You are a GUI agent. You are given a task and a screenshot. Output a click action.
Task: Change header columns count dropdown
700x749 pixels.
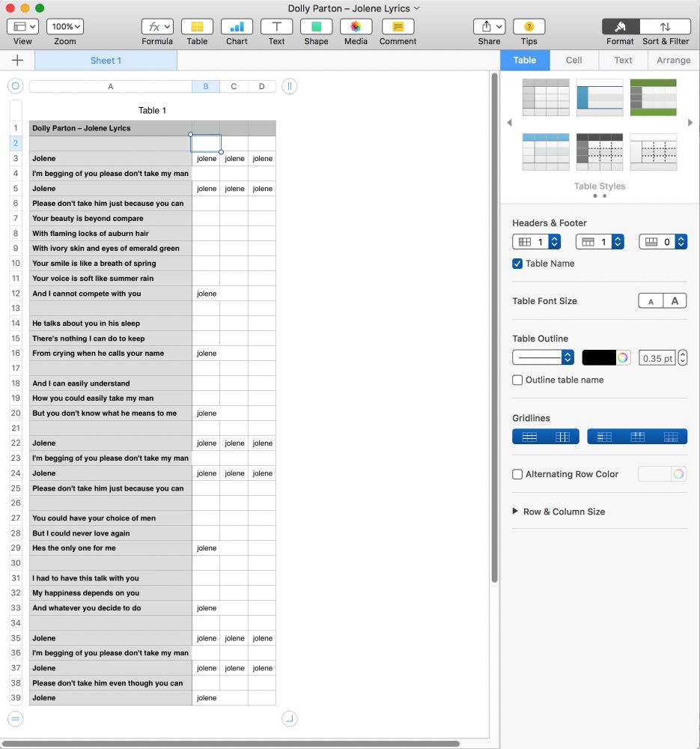click(x=536, y=242)
